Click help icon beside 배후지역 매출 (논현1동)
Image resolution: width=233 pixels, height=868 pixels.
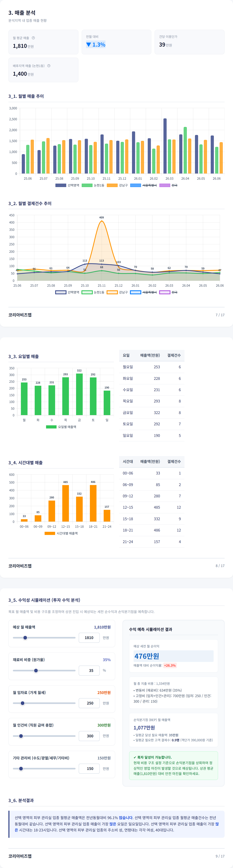(49, 66)
